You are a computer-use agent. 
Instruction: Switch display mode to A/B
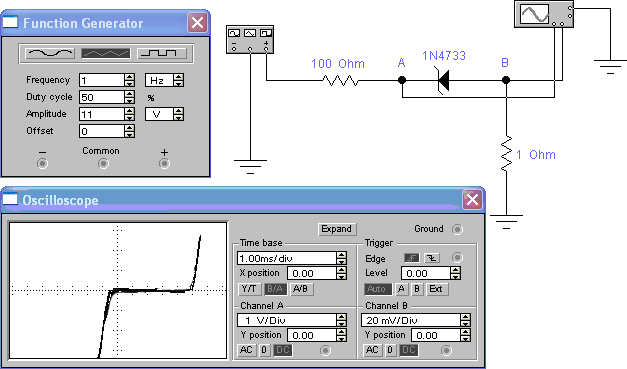click(x=301, y=289)
